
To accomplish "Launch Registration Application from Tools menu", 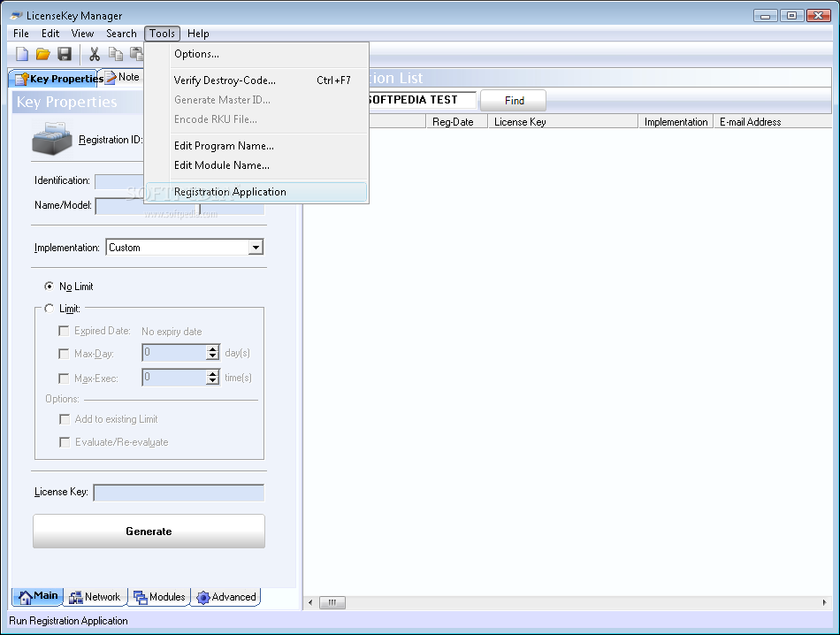I will (x=256, y=192).
